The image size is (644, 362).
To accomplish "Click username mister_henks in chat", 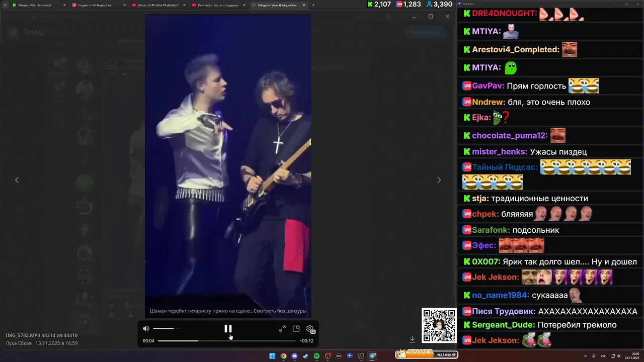I will tap(500, 152).
